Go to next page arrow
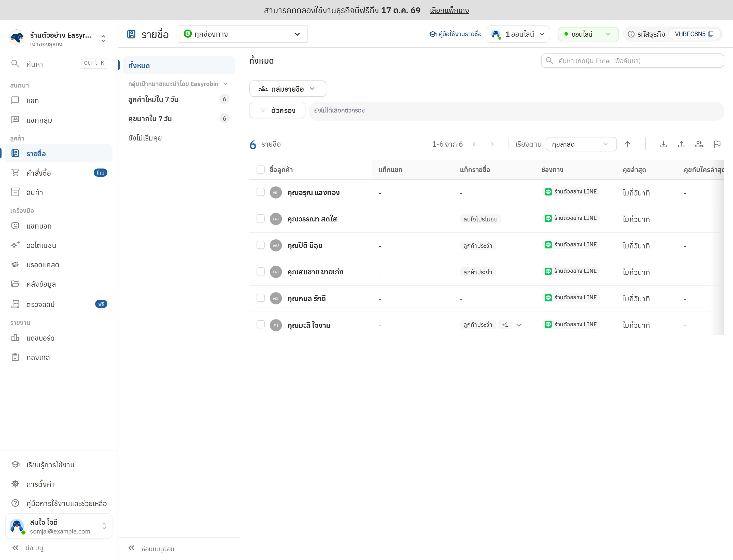 coord(492,144)
